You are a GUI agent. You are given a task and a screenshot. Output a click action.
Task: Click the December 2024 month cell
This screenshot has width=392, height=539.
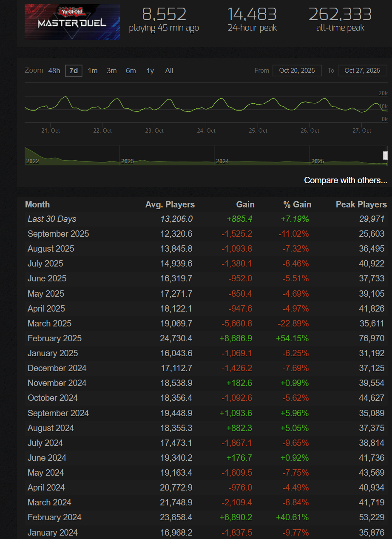(x=57, y=368)
